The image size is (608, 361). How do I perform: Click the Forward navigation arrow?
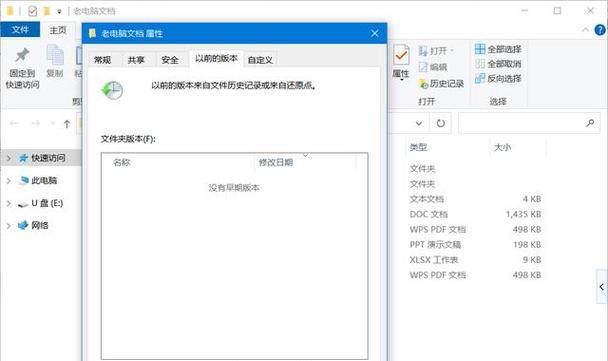(36, 124)
